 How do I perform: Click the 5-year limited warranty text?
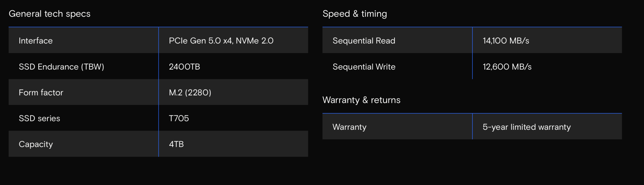click(x=526, y=127)
